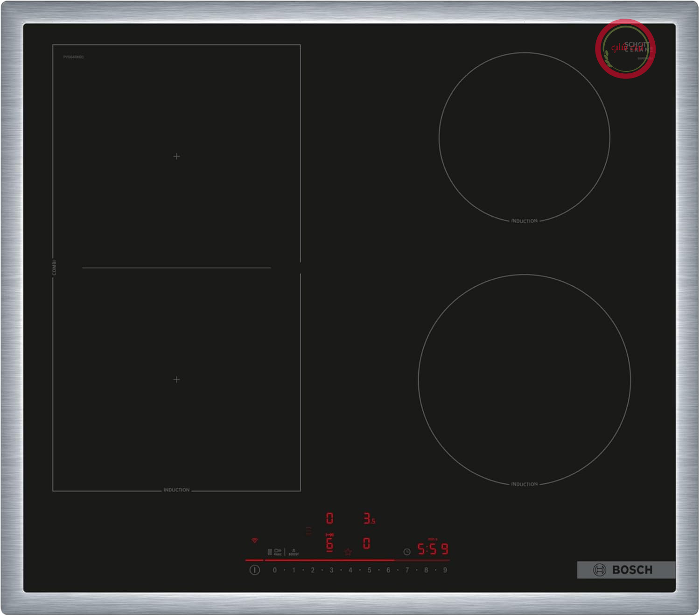Screen dimensions: 700x616
Task: Click the small min label above the timer
Action: click(432, 539)
